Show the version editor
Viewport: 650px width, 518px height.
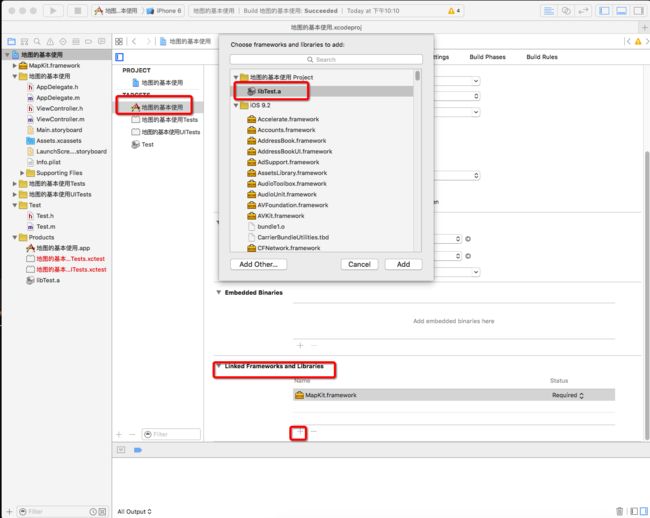[x=583, y=11]
